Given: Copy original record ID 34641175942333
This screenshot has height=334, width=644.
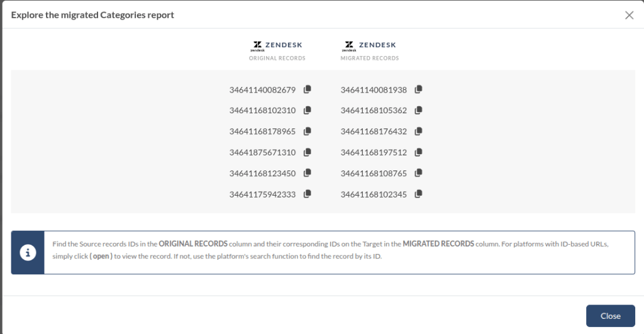Looking at the screenshot, I should click(x=308, y=194).
